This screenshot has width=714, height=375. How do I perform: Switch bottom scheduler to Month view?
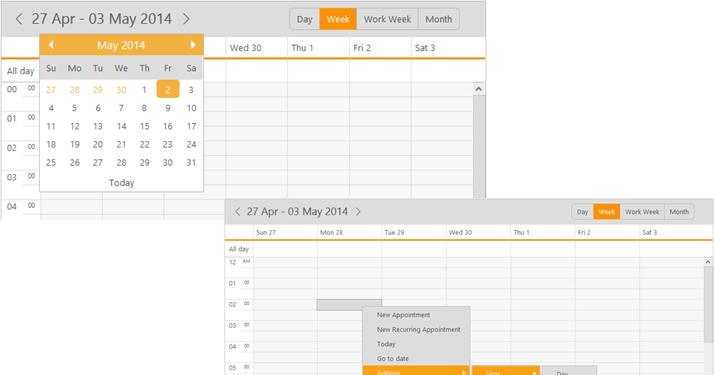pyautogui.click(x=679, y=212)
